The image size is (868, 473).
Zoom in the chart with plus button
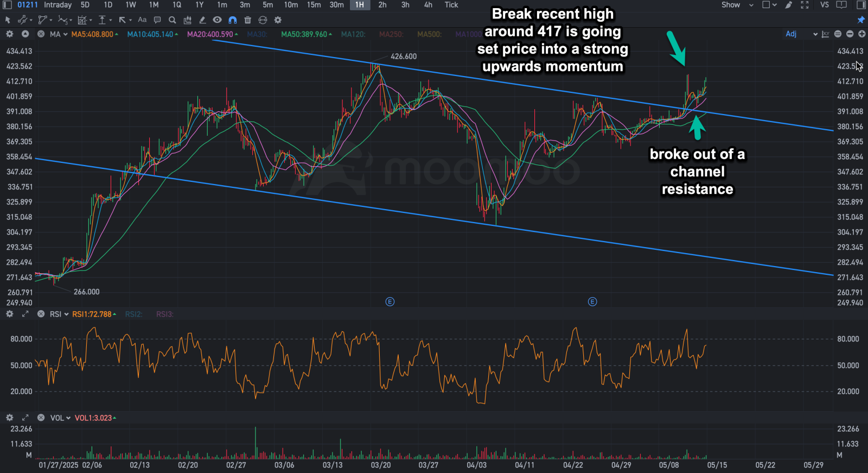[x=861, y=34]
